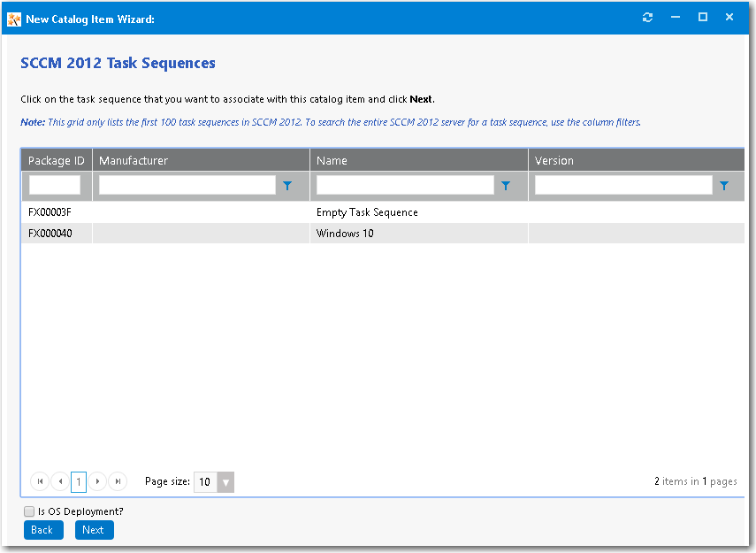
Task: Click the previous page arrow
Action: click(59, 481)
